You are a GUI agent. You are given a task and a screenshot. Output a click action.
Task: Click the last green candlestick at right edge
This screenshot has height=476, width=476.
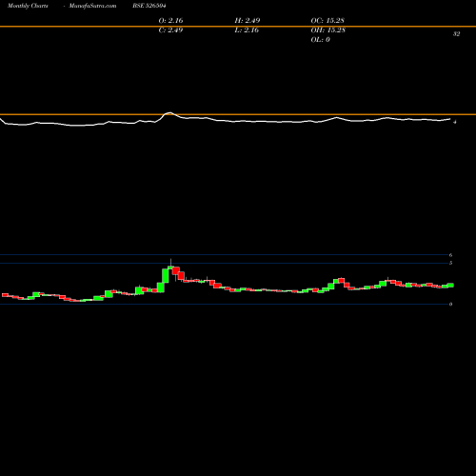tap(450, 285)
